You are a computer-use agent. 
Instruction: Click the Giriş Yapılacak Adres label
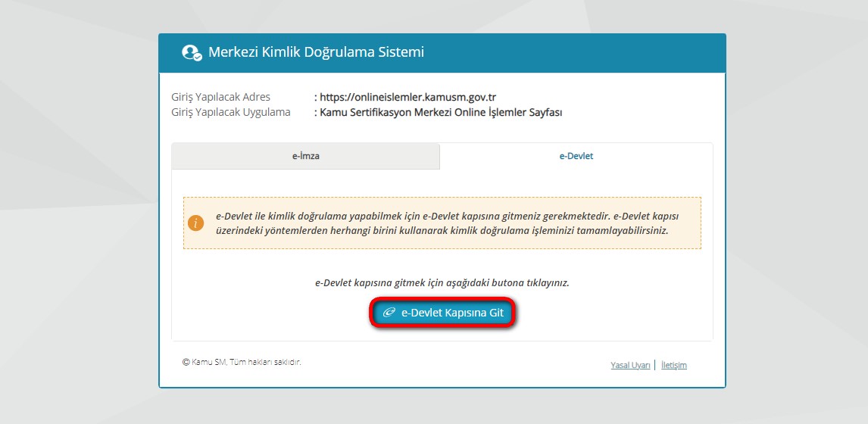(221, 97)
